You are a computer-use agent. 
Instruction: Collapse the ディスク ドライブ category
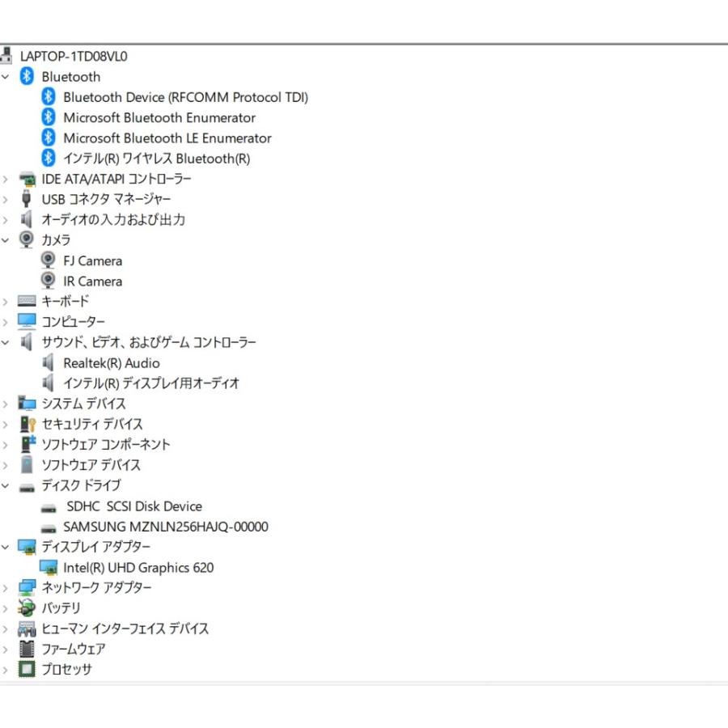pos(6,485)
